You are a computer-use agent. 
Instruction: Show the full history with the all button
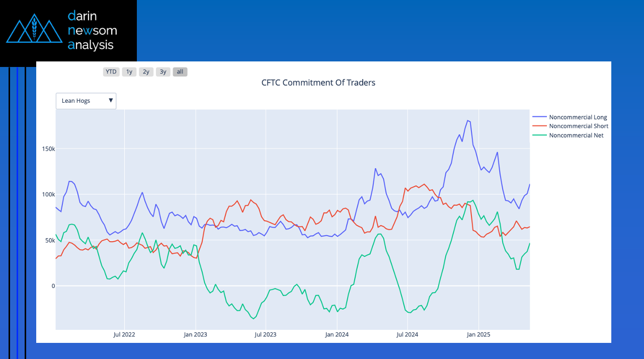[x=180, y=72]
